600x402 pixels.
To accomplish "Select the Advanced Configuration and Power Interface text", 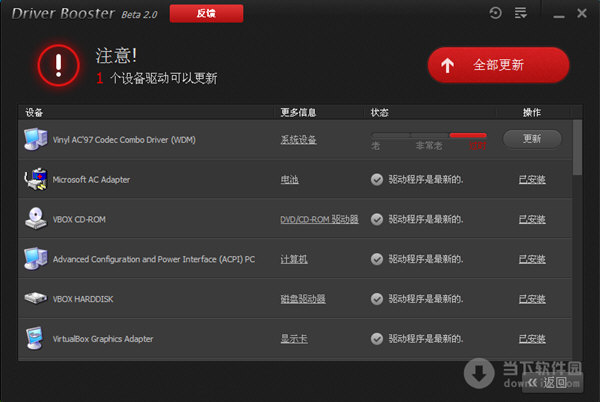I will coord(154,259).
